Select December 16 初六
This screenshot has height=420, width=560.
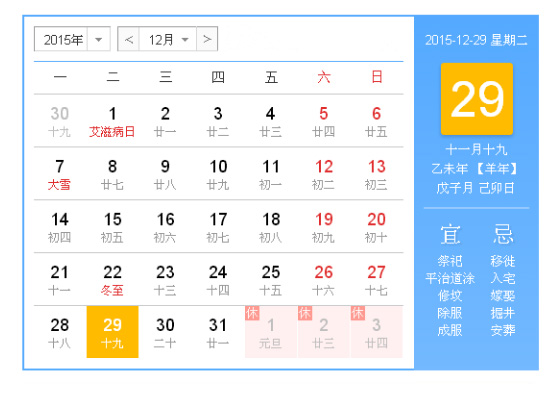[x=165, y=226]
